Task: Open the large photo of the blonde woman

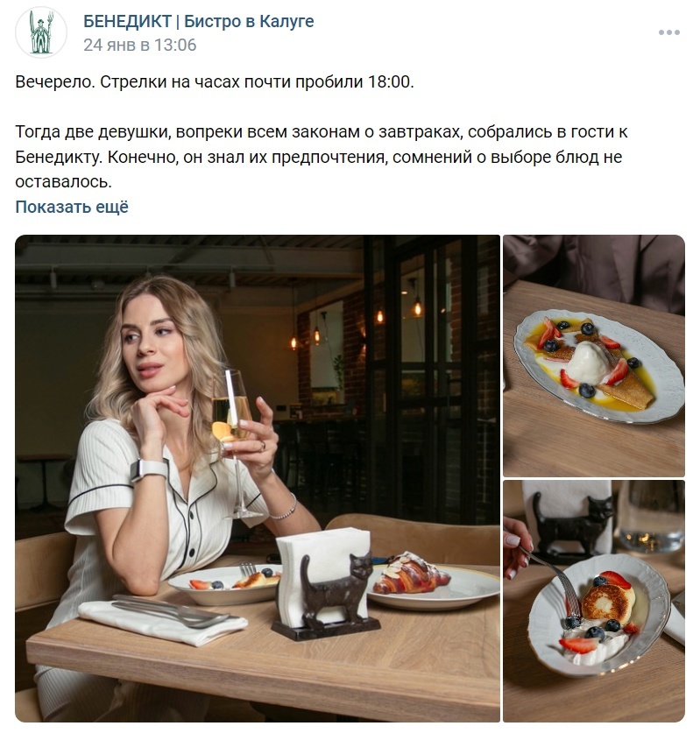Action: click(258, 478)
